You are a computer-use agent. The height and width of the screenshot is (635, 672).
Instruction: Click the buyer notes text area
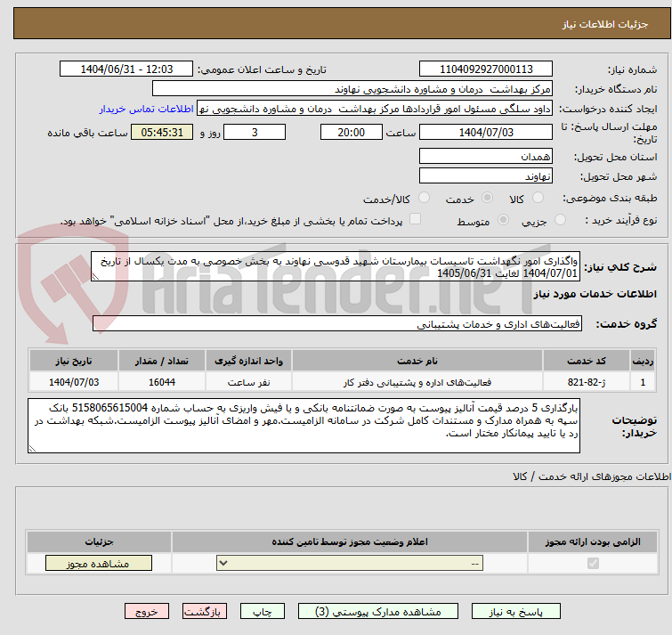point(304,426)
